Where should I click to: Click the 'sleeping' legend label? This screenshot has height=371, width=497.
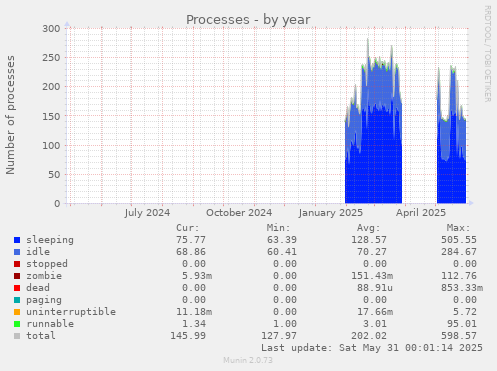click(50, 240)
